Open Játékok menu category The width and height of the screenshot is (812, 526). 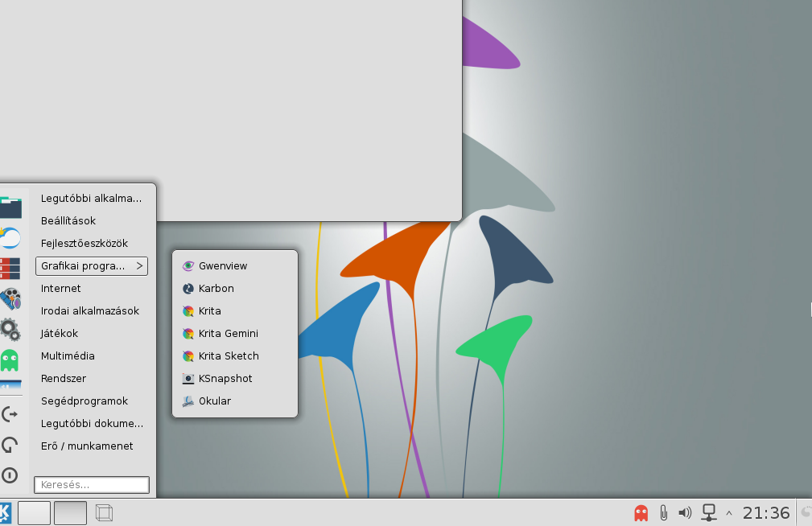pos(92,334)
